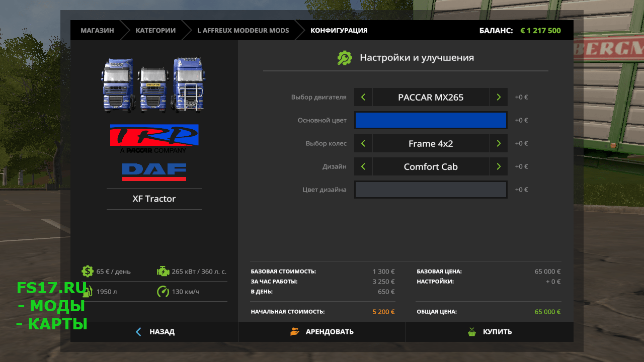This screenshot has height=362, width=644.
Task: Select the КОНФИГУРАЦИЯ breadcrumb
Action: pyautogui.click(x=339, y=31)
